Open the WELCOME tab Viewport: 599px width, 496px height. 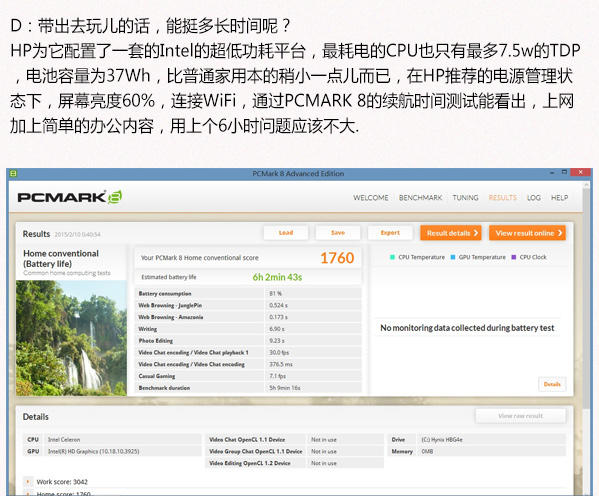tap(371, 198)
